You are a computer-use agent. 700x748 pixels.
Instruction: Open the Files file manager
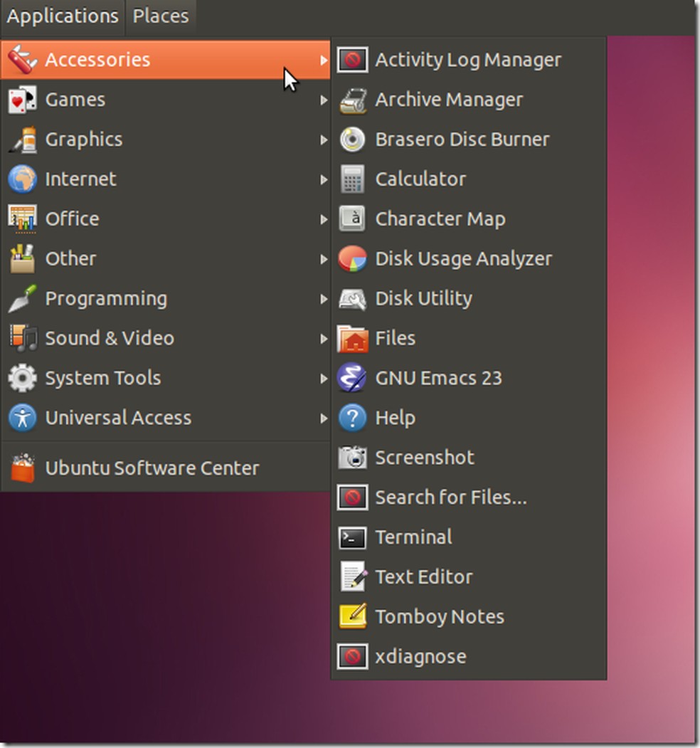395,338
